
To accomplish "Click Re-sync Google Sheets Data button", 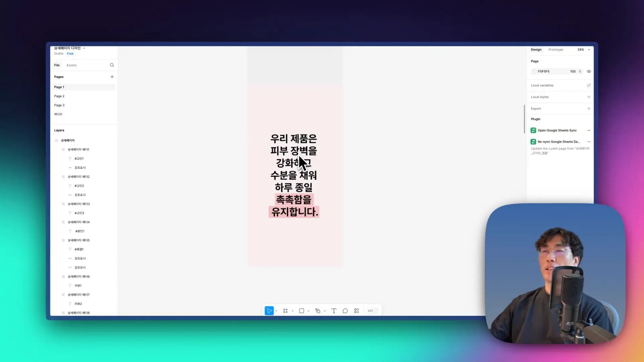I will (558, 141).
